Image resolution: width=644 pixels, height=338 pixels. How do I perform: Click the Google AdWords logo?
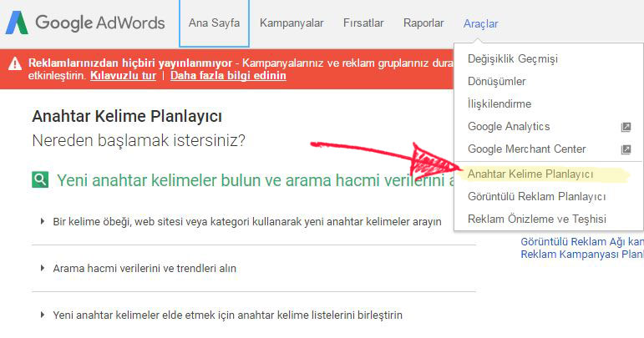(x=85, y=23)
